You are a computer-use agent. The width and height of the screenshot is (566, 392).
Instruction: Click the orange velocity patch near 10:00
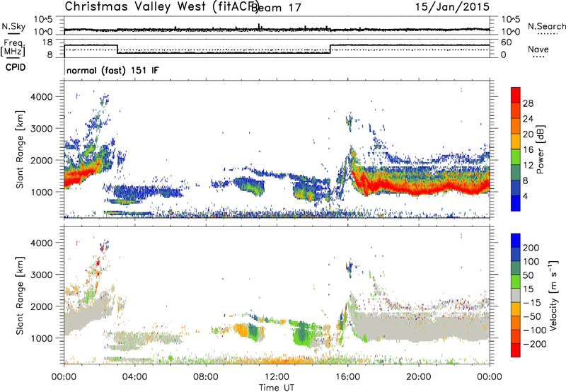click(x=241, y=330)
